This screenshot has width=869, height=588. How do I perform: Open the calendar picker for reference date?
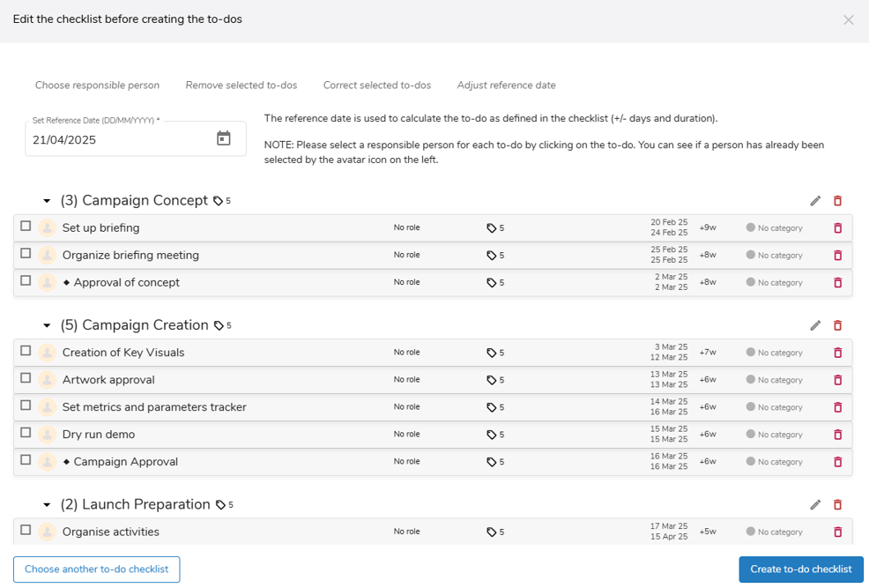224,138
